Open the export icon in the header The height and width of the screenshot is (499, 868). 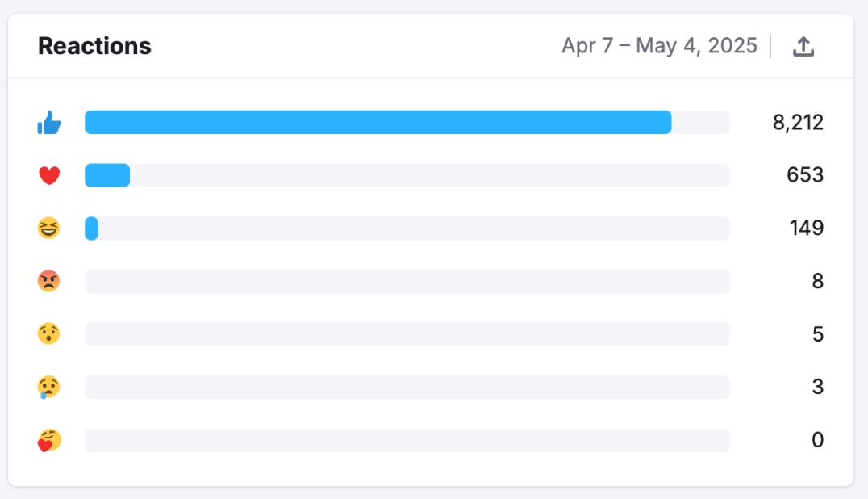coord(804,46)
